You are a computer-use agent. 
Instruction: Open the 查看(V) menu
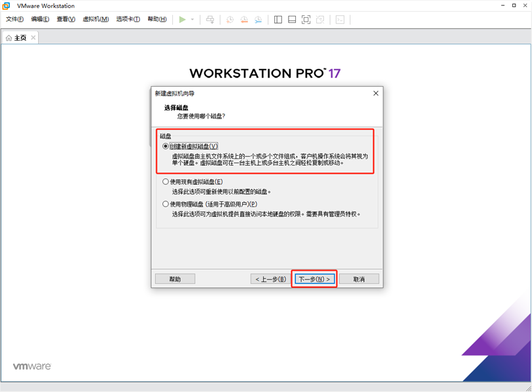tap(66, 19)
